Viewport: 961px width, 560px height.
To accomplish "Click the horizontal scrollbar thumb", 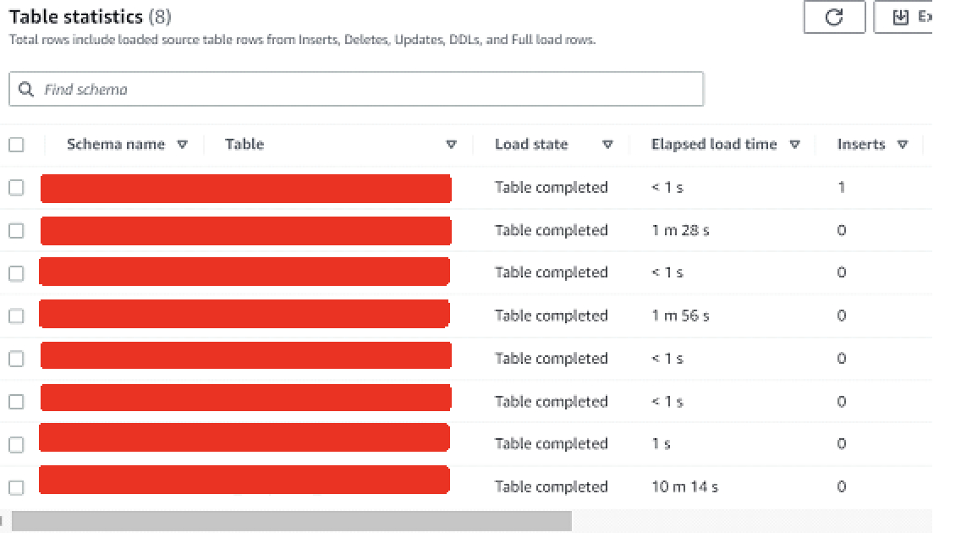I will point(292,521).
